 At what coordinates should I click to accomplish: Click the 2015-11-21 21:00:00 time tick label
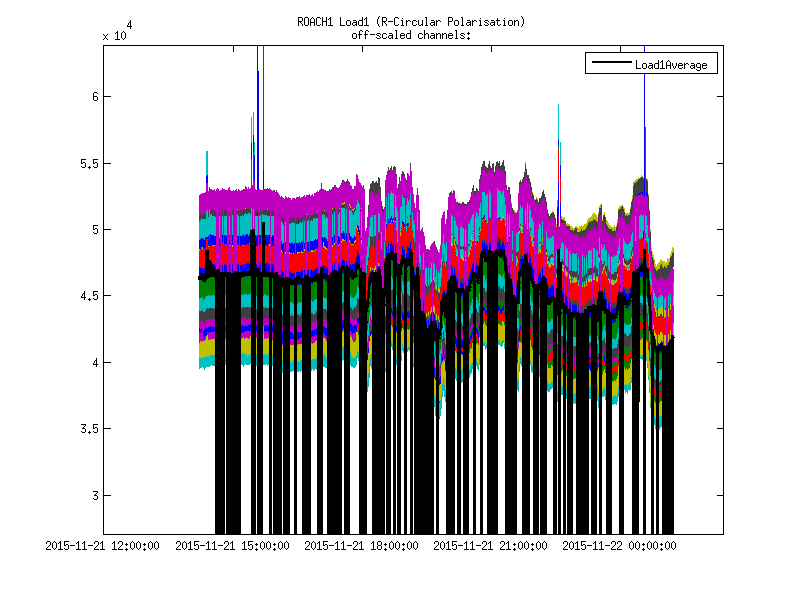click(x=491, y=546)
